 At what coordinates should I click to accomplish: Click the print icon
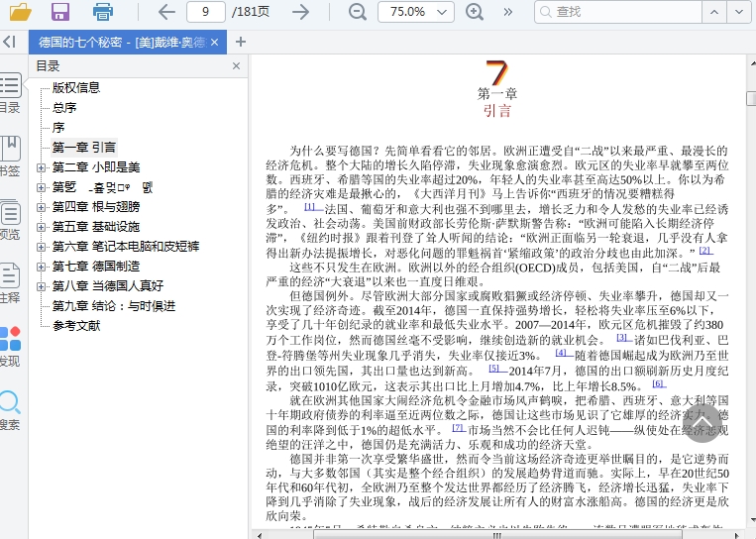point(102,12)
